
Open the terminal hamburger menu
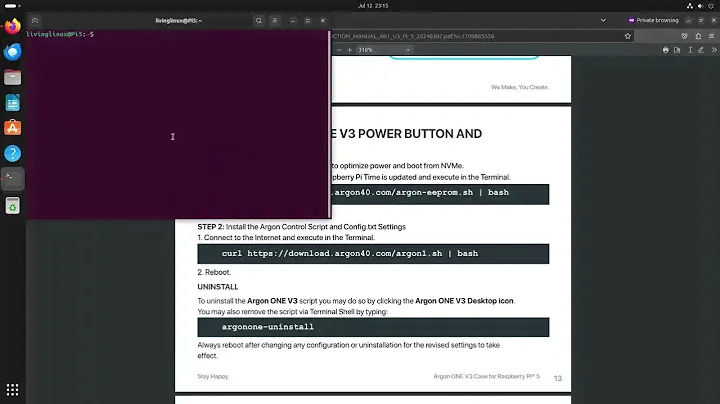tap(276, 19)
